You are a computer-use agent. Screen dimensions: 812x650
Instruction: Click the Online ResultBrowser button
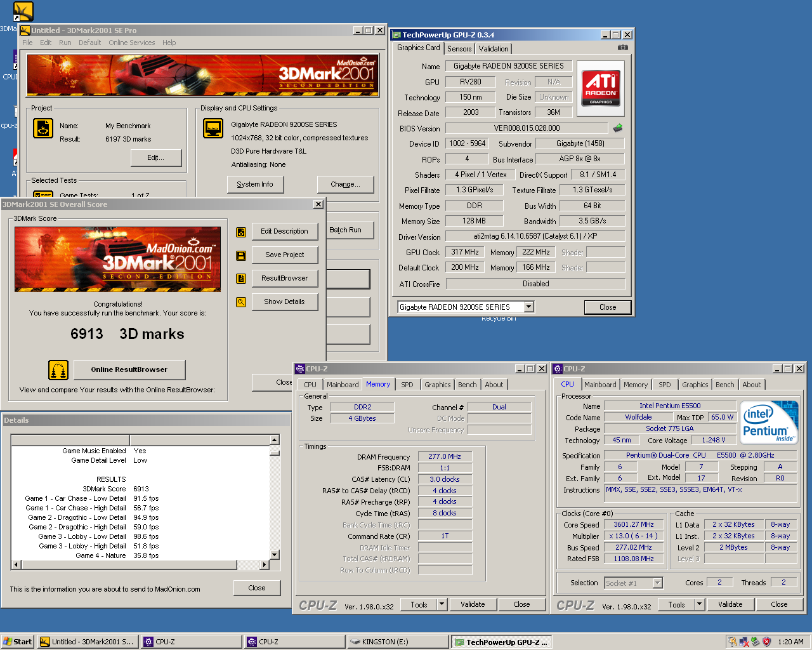click(x=129, y=369)
